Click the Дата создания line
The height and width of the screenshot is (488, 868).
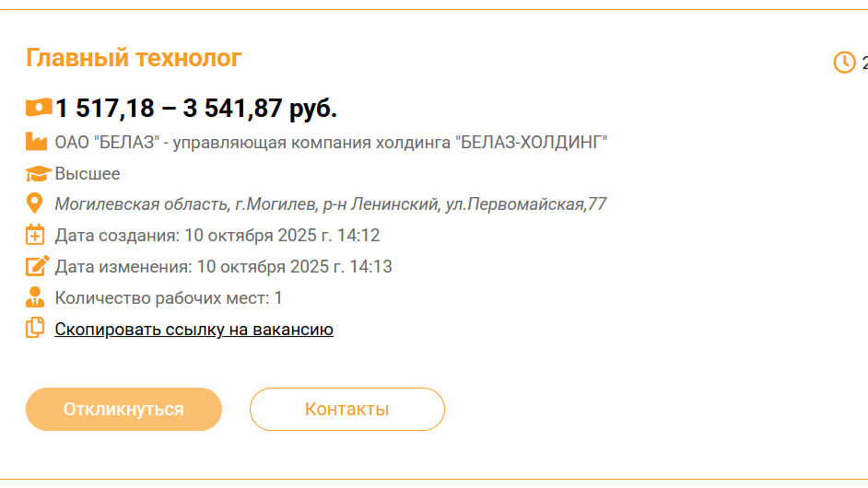(x=217, y=235)
